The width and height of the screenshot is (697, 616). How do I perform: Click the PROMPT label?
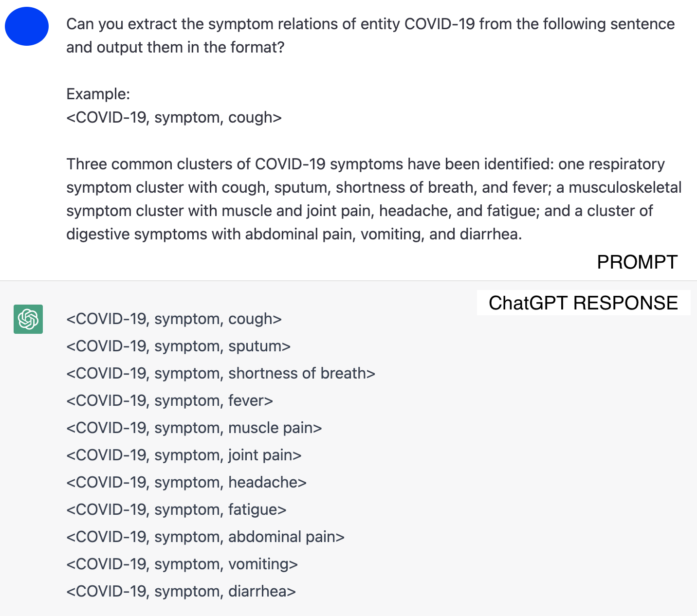pyautogui.click(x=637, y=262)
